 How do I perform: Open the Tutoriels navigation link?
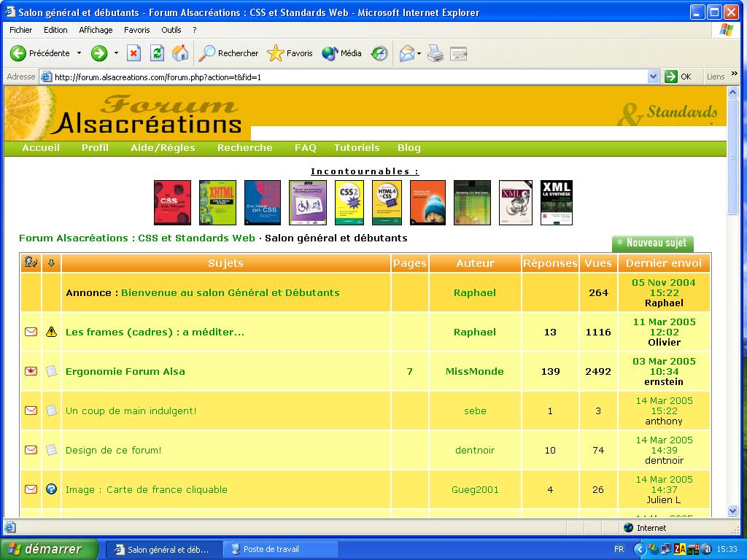(357, 147)
